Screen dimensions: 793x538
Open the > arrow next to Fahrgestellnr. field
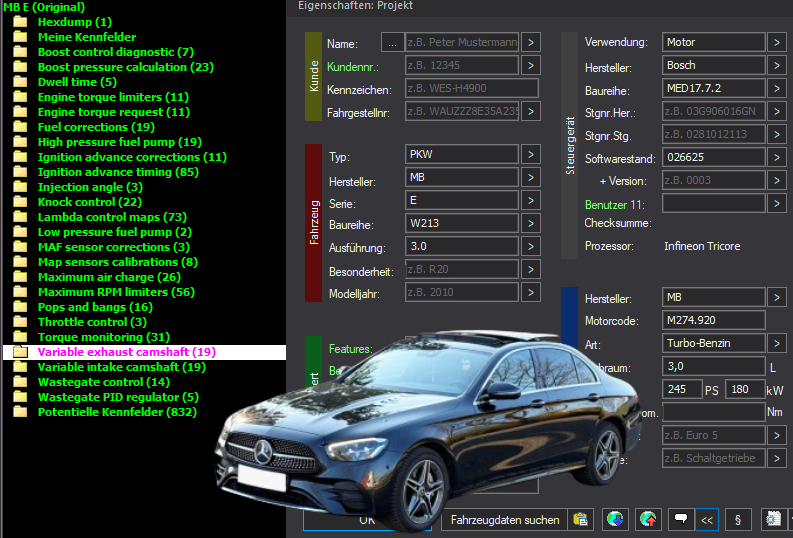(531, 111)
